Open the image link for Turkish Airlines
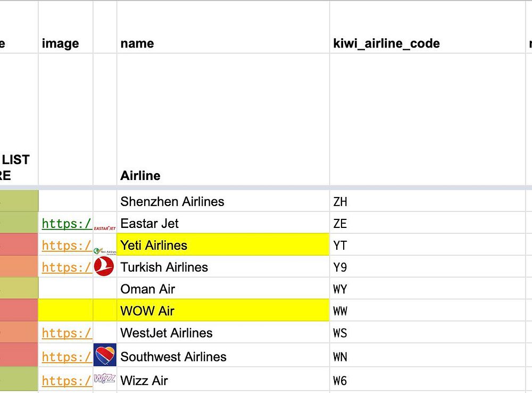This screenshot has height=393, width=532. (66, 267)
